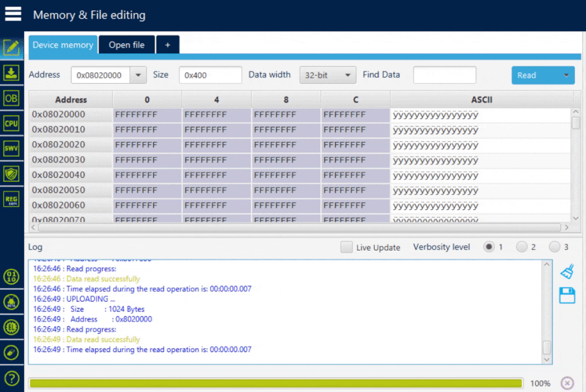The width and height of the screenshot is (586, 392).
Task: Open the hamburger menu
Action: [x=13, y=14]
